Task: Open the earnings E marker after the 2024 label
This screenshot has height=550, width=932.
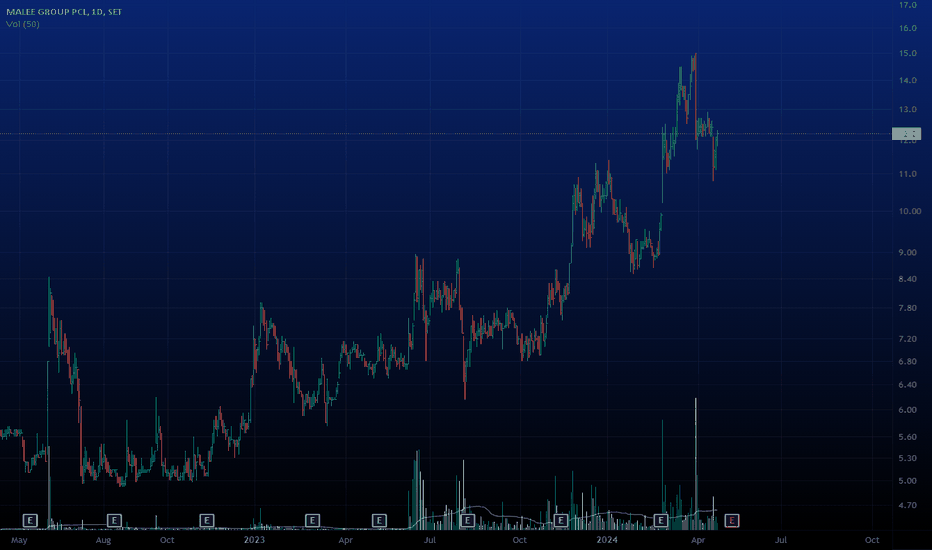Action: coord(660,521)
